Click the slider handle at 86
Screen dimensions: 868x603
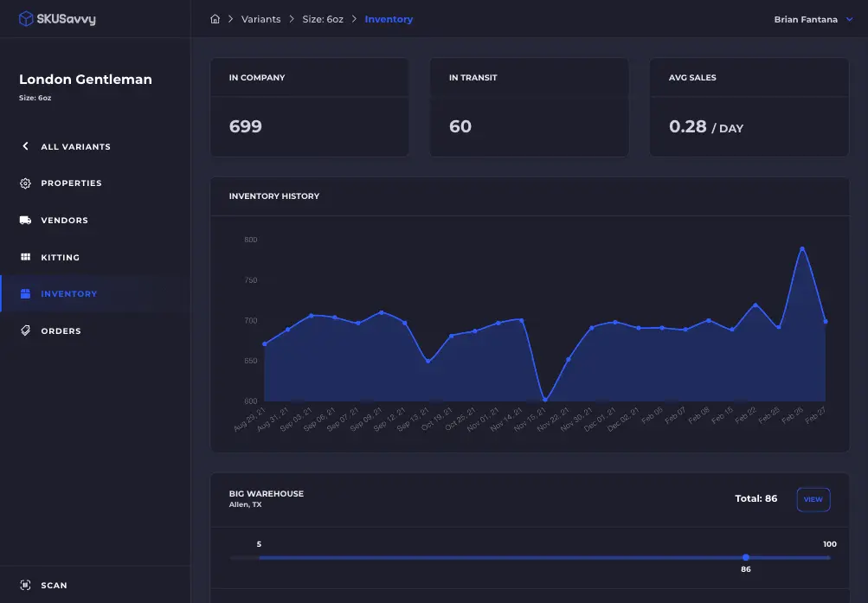point(746,557)
